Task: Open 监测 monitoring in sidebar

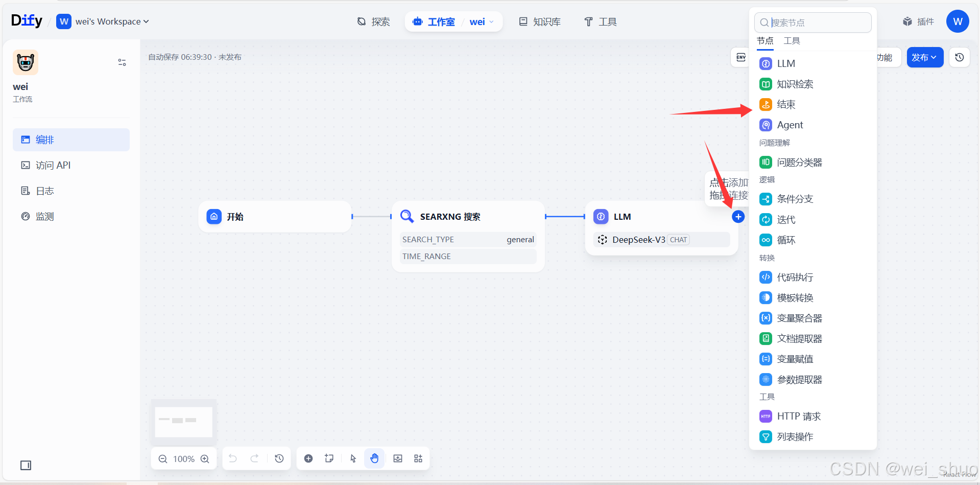Action: (71, 216)
